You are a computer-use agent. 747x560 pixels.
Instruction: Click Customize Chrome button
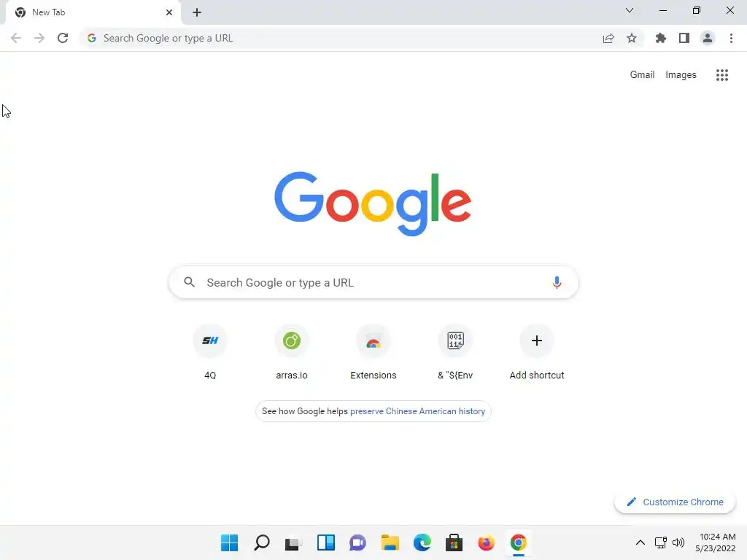point(675,502)
